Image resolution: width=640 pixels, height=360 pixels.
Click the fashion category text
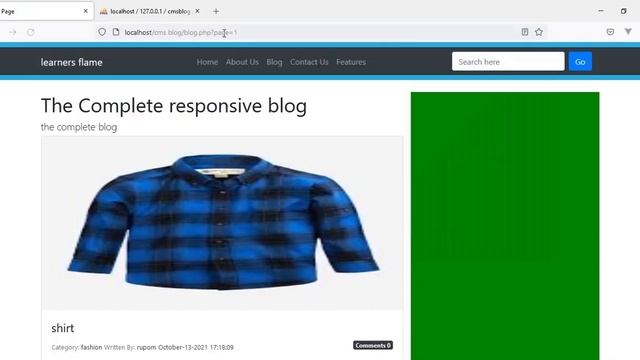[x=91, y=347]
